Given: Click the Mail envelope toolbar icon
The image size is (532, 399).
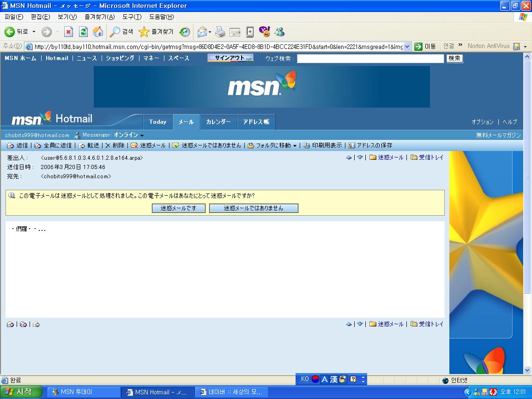Looking at the screenshot, I should (x=202, y=32).
